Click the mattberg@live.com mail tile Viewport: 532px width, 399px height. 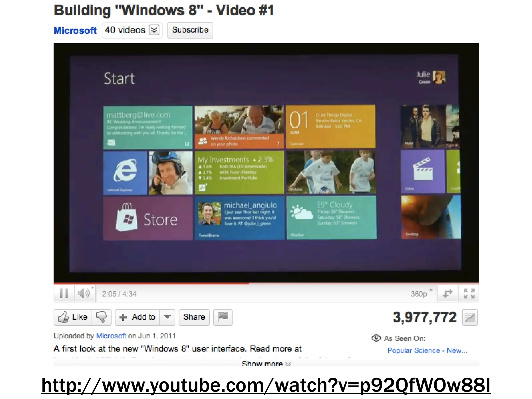[x=148, y=127]
